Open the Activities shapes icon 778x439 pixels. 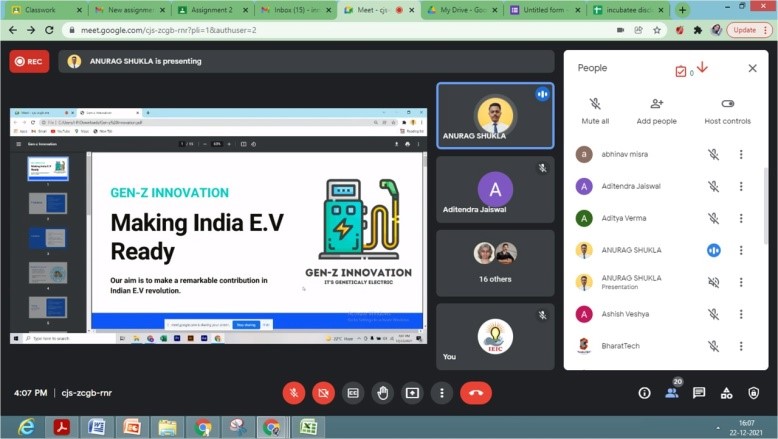tap(726, 393)
